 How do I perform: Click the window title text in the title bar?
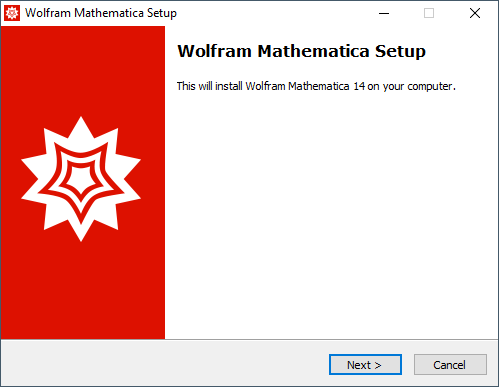(x=101, y=13)
